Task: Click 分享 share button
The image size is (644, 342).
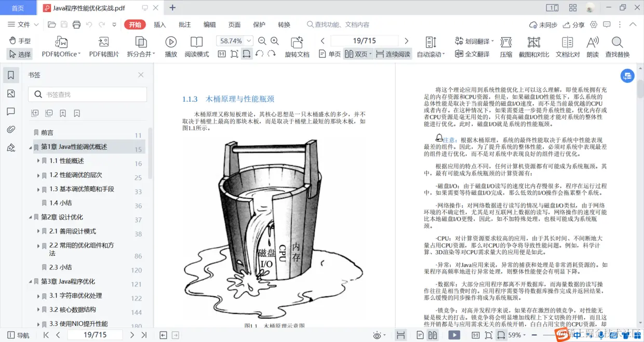Action: (574, 24)
